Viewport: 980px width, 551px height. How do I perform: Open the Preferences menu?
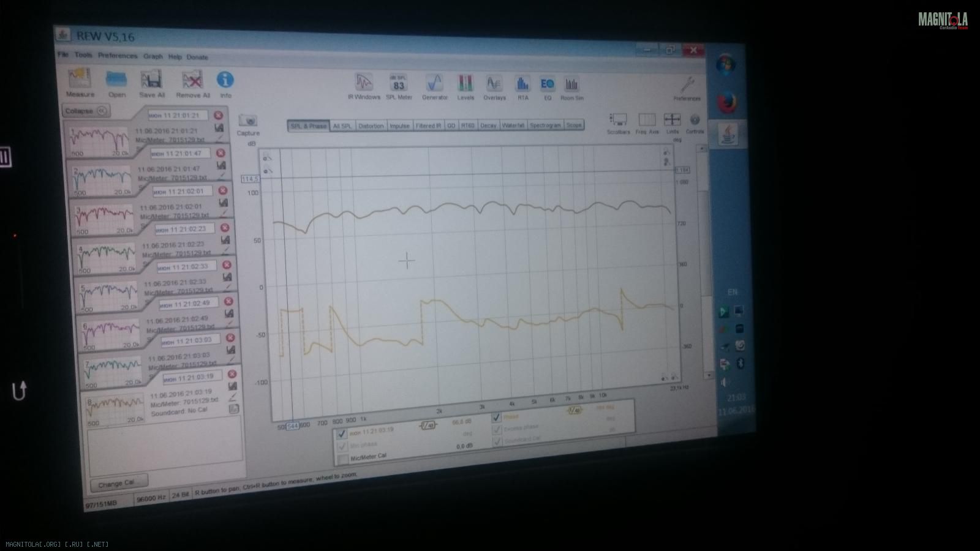(118, 56)
